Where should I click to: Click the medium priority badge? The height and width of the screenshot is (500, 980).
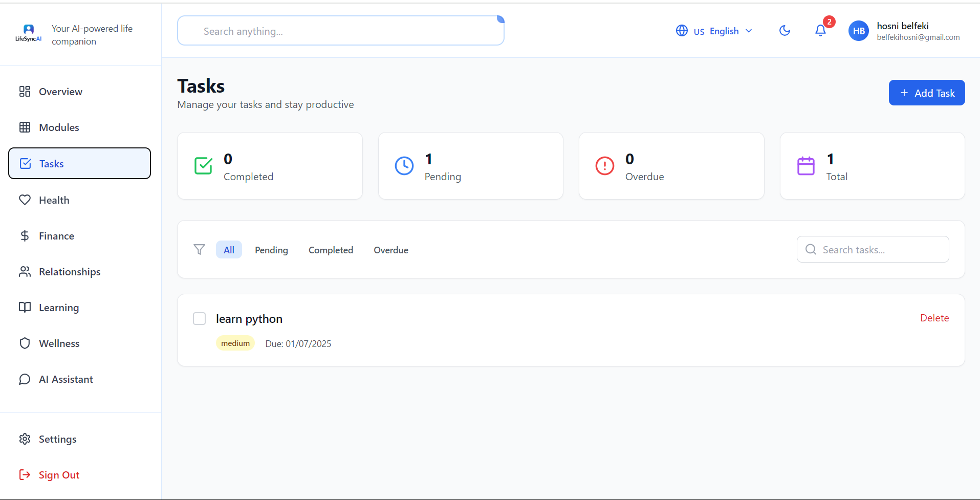tap(235, 343)
